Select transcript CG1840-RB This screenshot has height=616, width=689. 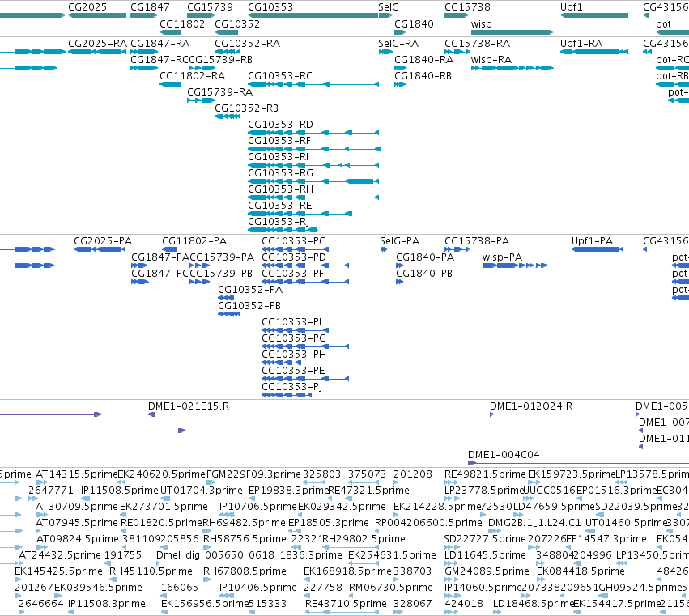pos(423,76)
